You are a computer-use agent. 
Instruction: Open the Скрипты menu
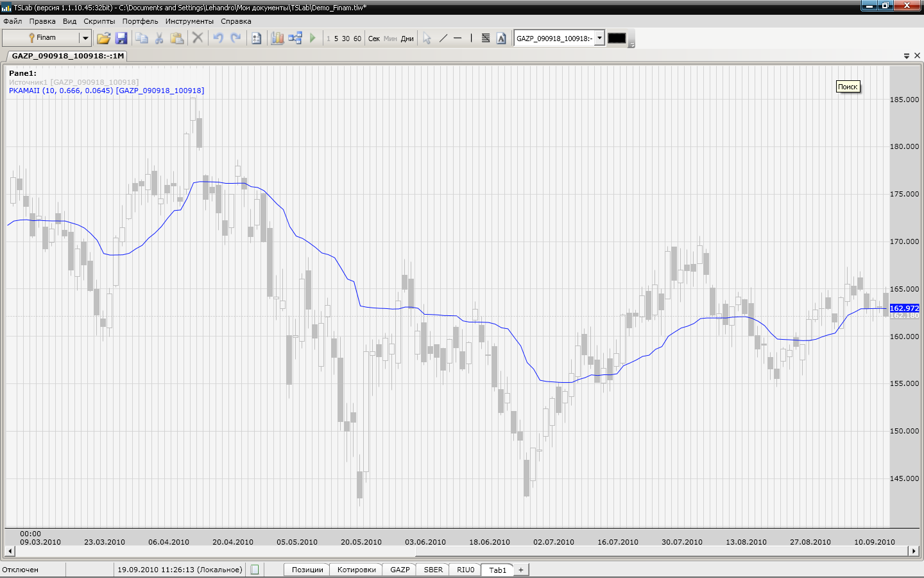click(99, 21)
